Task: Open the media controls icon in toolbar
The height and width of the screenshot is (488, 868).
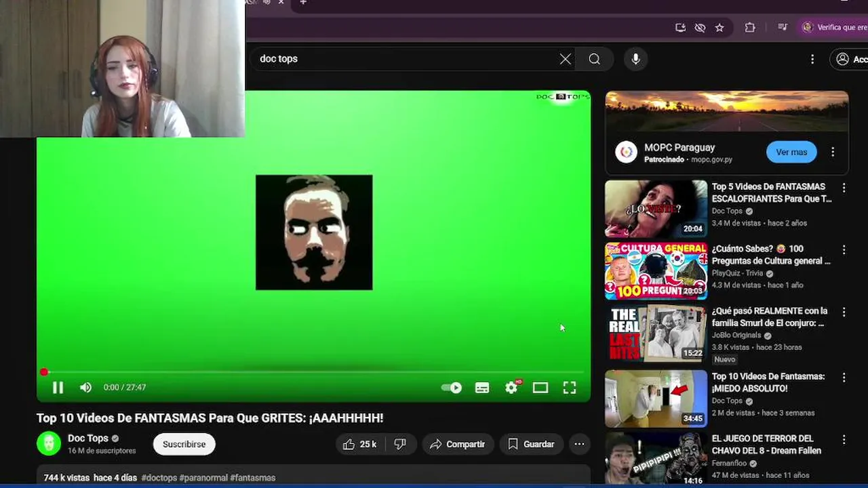Action: (x=783, y=27)
